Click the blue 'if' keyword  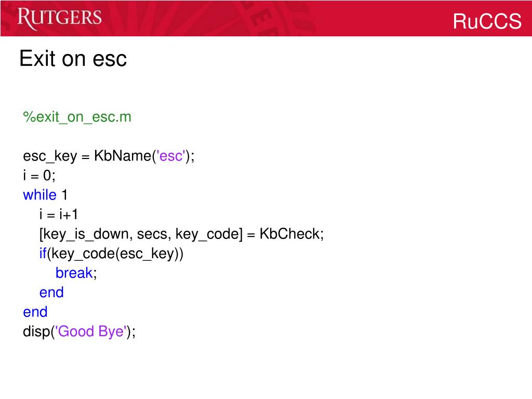click(x=43, y=254)
